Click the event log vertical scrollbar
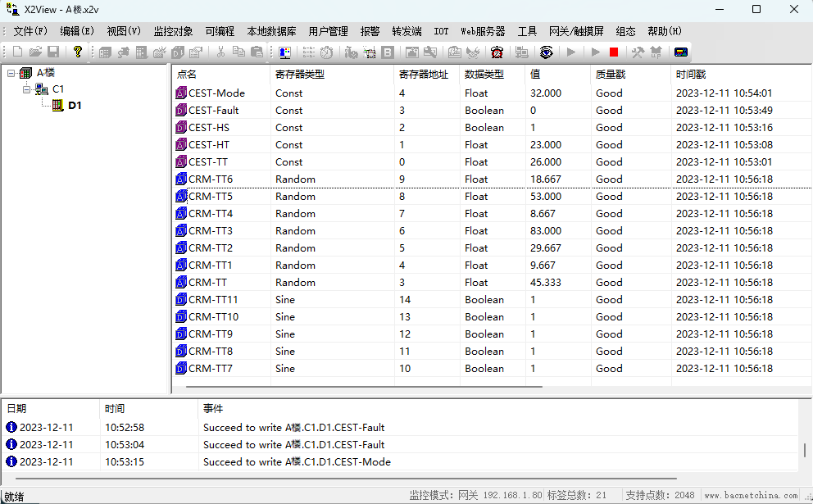 805,449
